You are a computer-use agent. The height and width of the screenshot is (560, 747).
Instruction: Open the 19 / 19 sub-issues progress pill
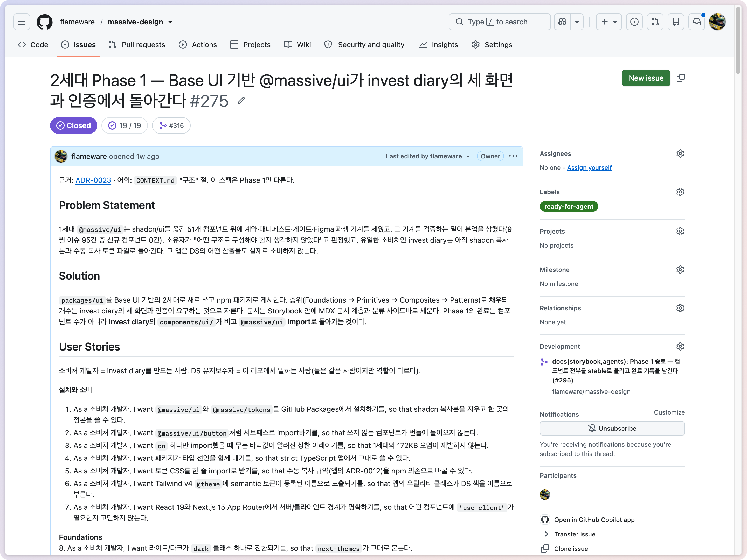coord(125,125)
